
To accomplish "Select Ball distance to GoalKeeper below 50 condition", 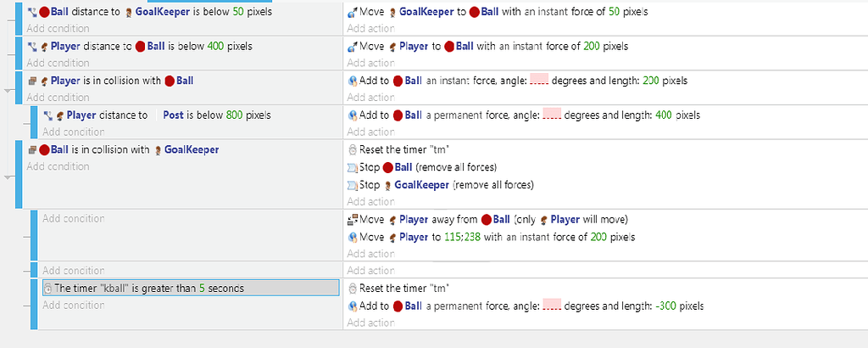I will pyautogui.click(x=149, y=12).
